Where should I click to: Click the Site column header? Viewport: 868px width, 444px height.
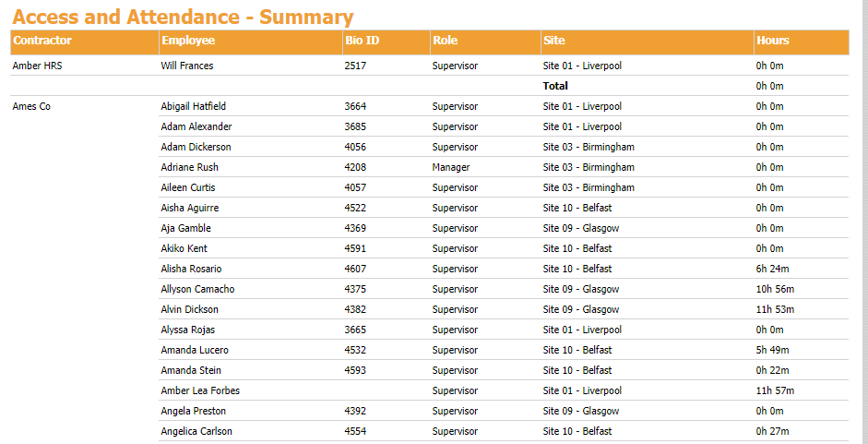coord(554,41)
